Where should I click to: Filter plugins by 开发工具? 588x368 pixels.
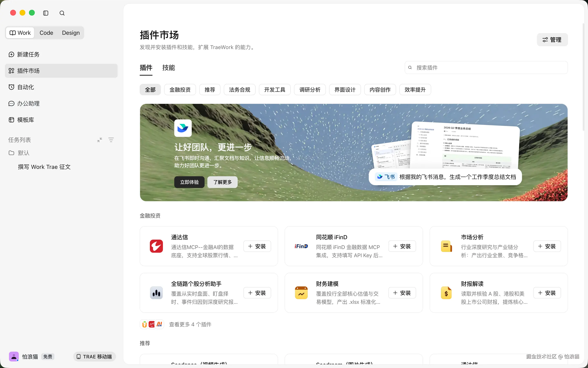pyautogui.click(x=275, y=90)
